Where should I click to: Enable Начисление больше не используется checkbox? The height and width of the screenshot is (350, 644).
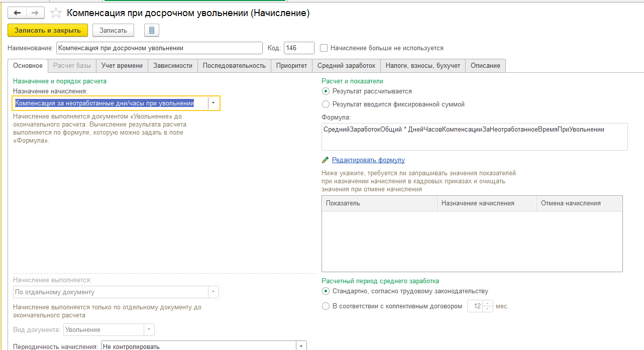[324, 48]
